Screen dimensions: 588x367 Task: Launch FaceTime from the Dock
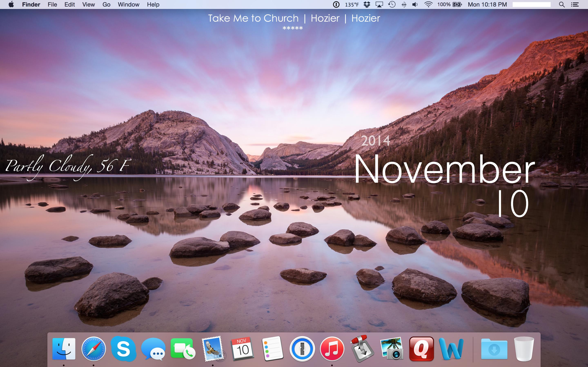coord(183,349)
